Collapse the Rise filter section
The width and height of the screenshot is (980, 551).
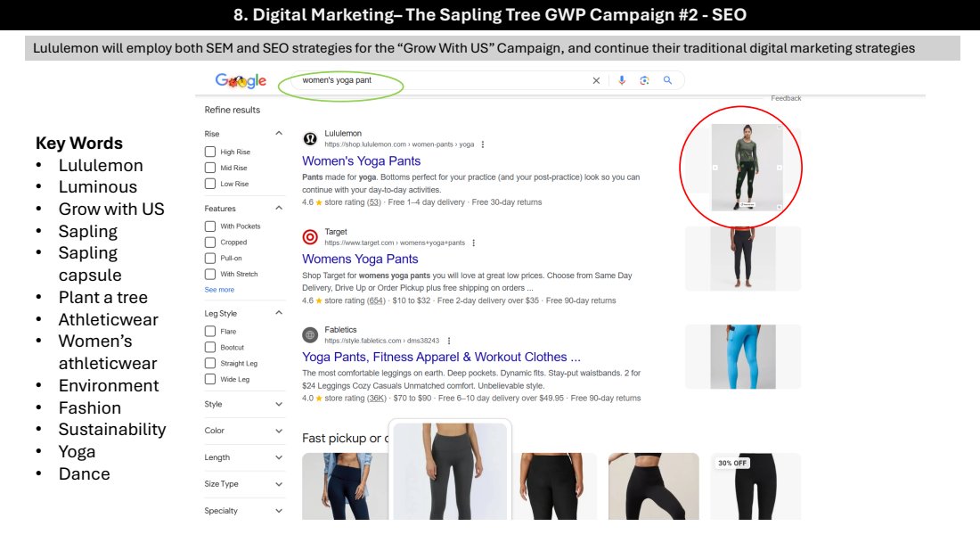tap(279, 133)
